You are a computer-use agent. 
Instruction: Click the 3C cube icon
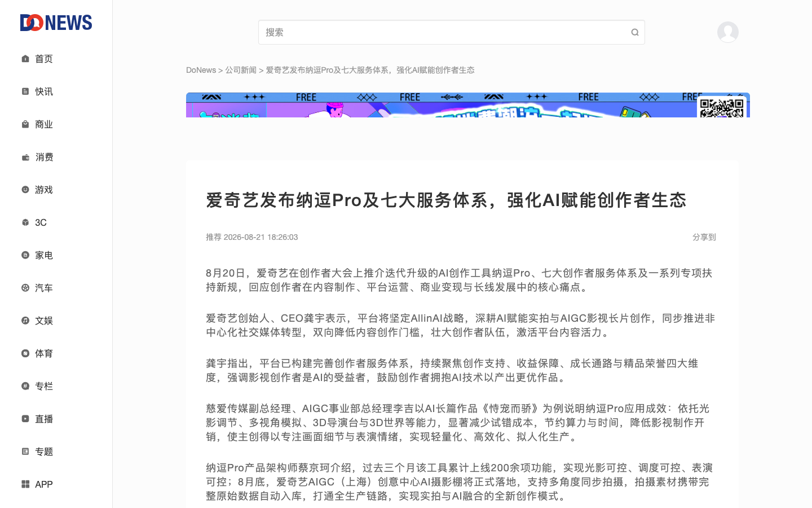point(25,222)
